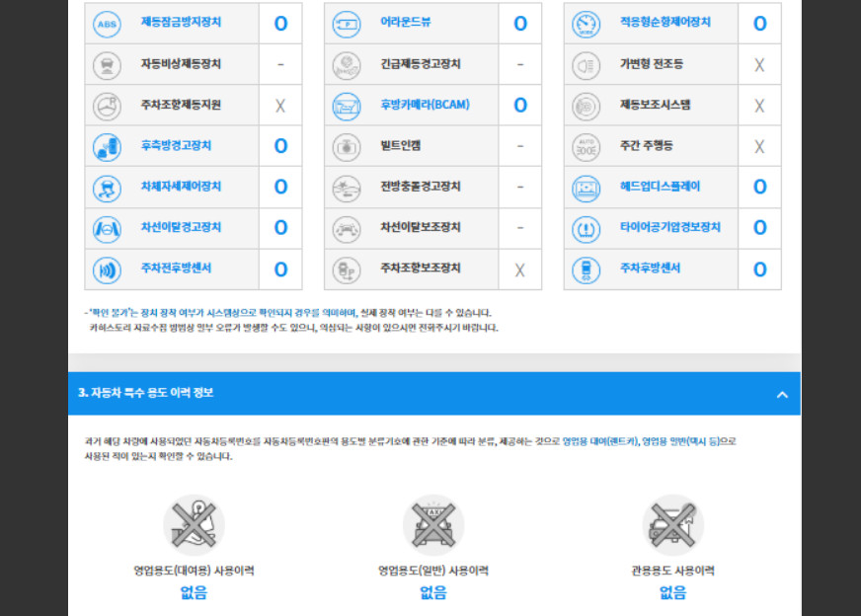
Task: Click the 적응형순항제어장치 label
Action: coord(665,22)
